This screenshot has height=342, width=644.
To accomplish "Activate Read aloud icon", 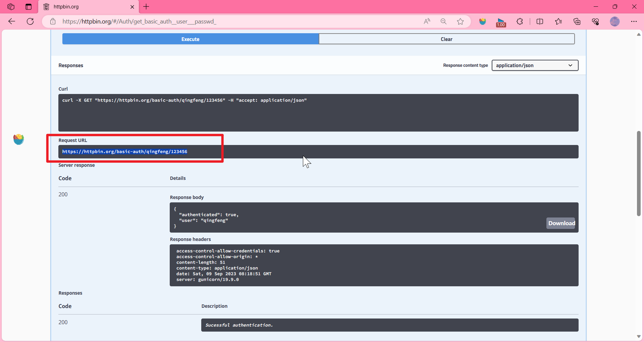I will coord(427,21).
